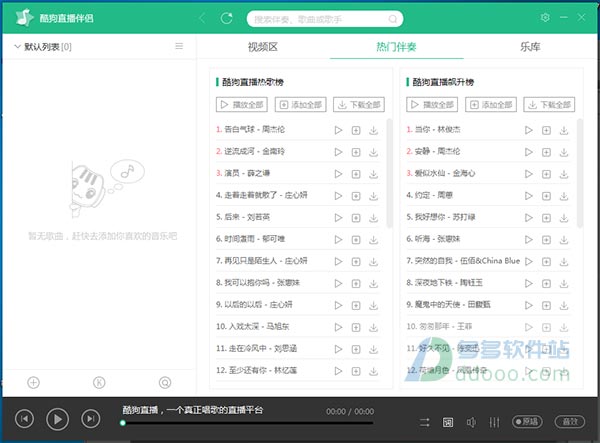Click the refresh icon in header
The image size is (600, 443).
coord(227,18)
